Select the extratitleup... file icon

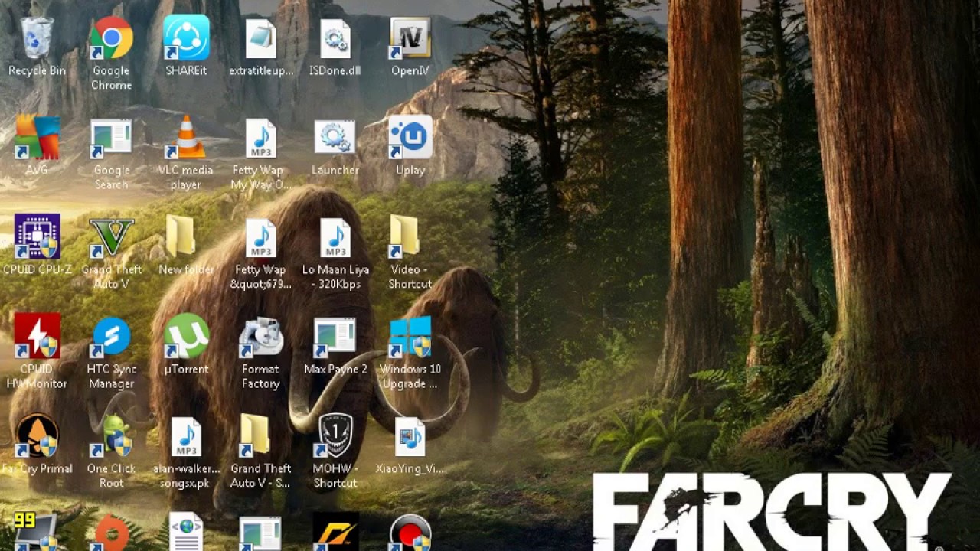point(260,39)
